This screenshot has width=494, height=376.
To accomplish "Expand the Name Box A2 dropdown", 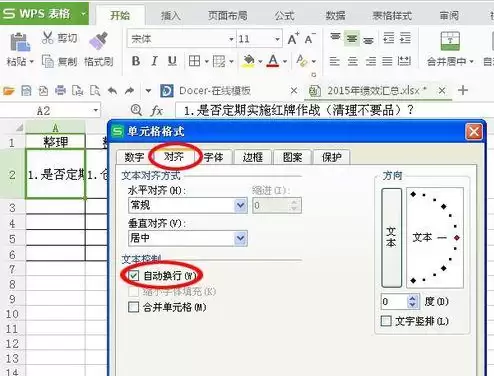I will [96, 110].
